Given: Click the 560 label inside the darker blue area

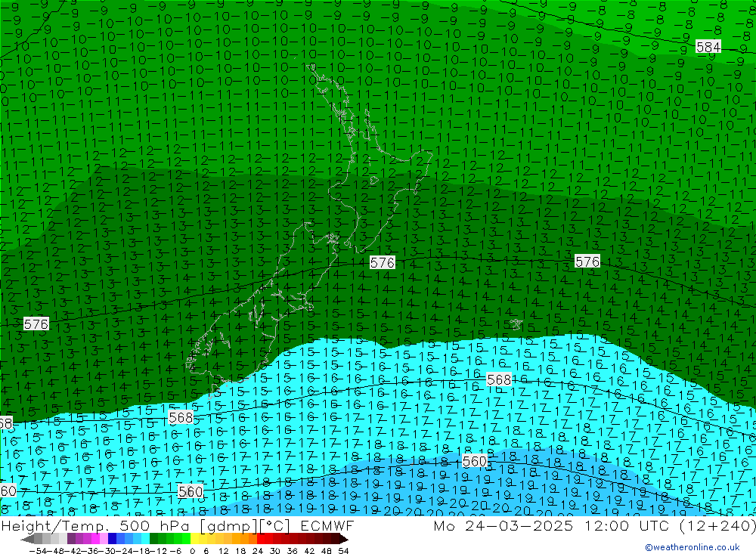Looking at the screenshot, I should coord(475,462).
